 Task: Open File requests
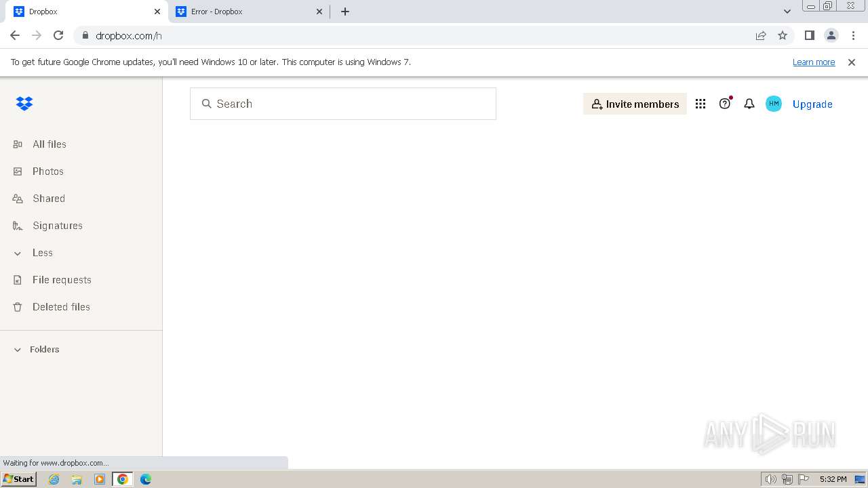pos(62,280)
